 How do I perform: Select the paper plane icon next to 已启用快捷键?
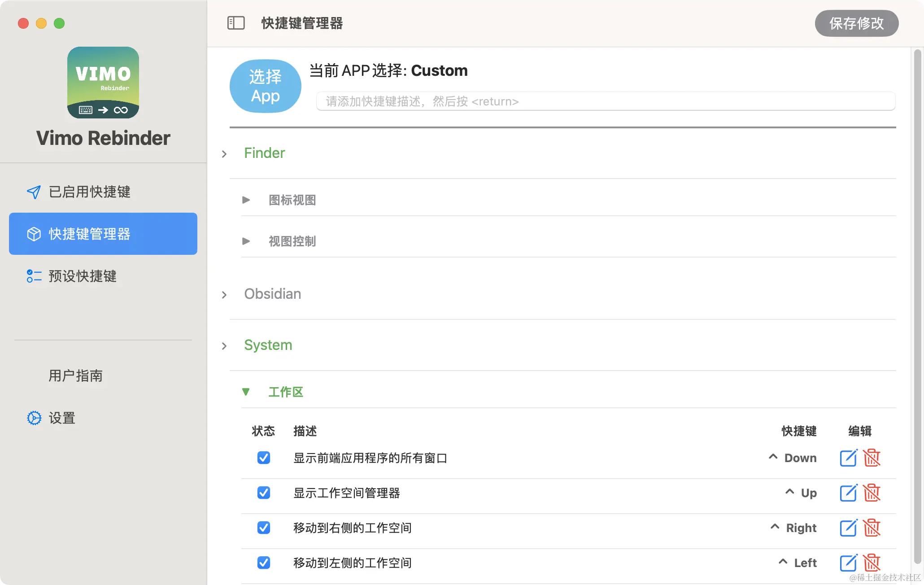pos(34,192)
